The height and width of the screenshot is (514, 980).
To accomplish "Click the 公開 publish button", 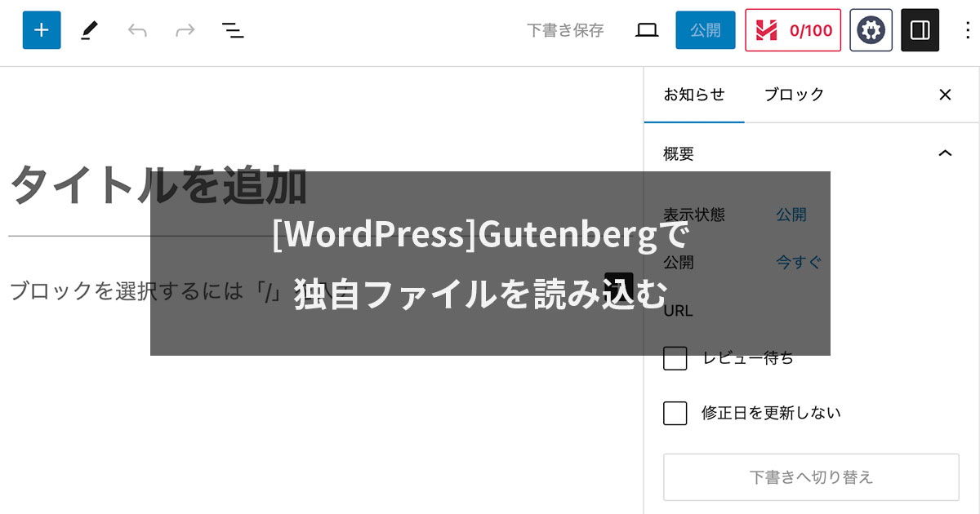I will click(705, 30).
